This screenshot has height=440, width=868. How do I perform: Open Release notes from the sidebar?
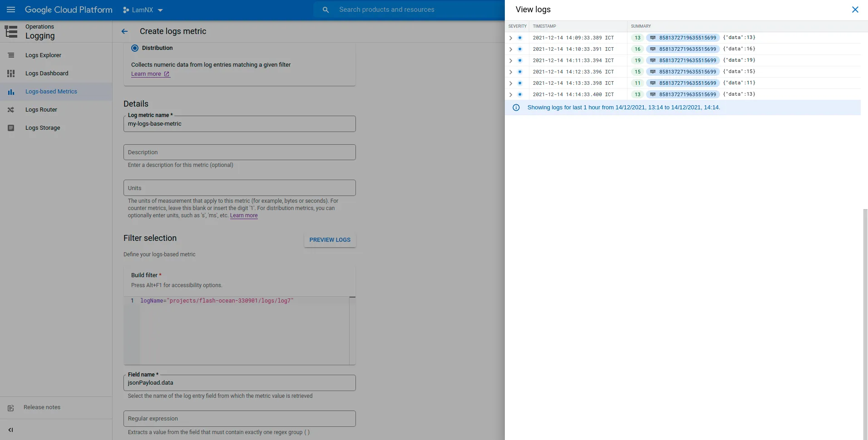tap(56, 407)
